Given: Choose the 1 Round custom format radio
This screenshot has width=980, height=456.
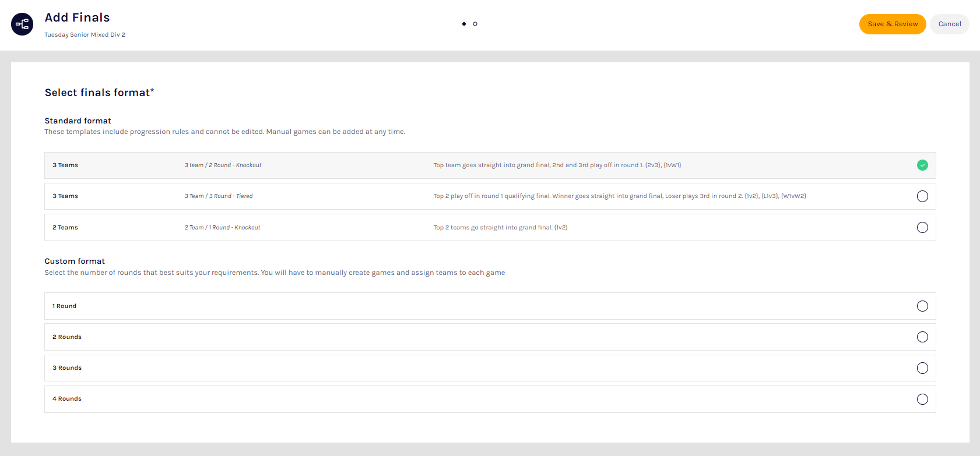Looking at the screenshot, I should [x=922, y=306].
